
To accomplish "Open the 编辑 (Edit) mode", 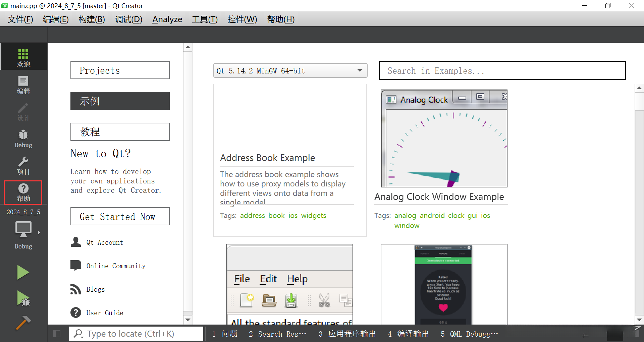I will click(x=23, y=85).
